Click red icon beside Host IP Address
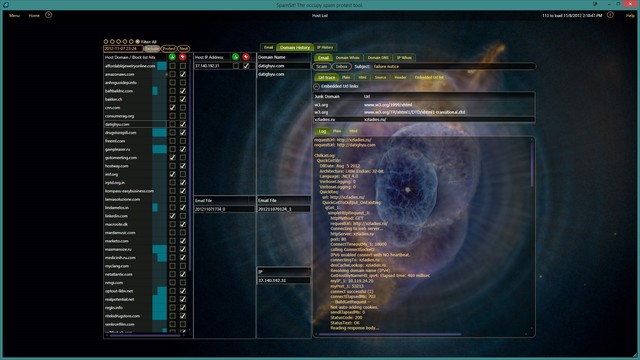 click(x=246, y=57)
